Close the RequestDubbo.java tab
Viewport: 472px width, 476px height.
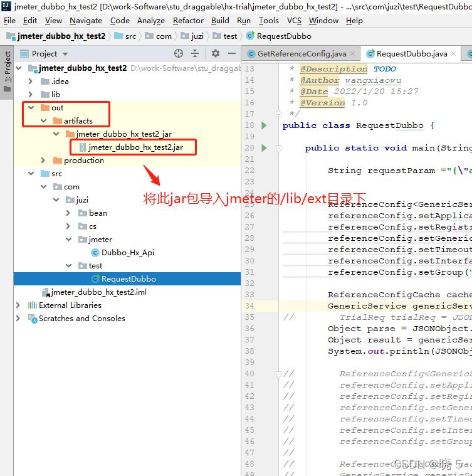(453, 54)
